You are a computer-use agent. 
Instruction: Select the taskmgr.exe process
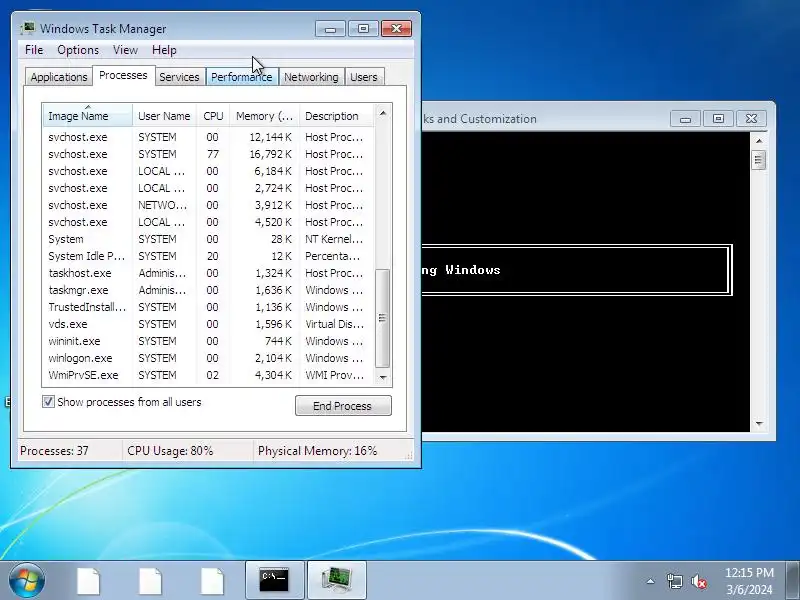[x=209, y=290]
